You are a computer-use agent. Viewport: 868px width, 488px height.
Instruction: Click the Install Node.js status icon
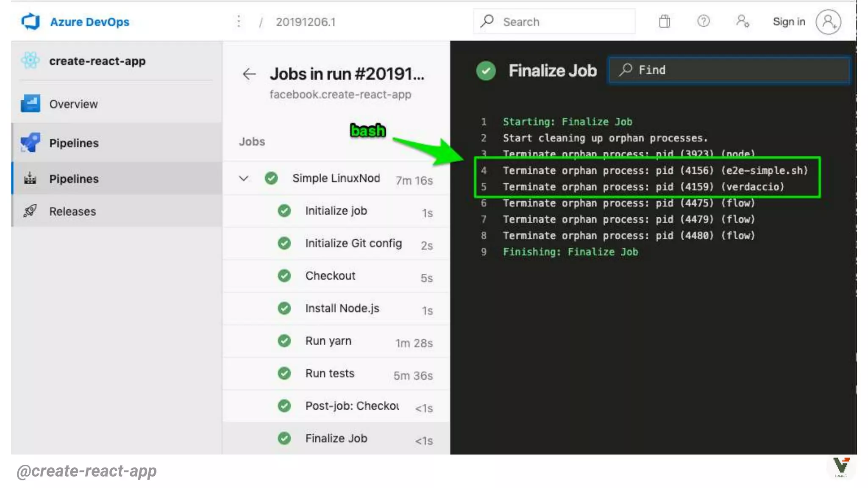coord(284,308)
